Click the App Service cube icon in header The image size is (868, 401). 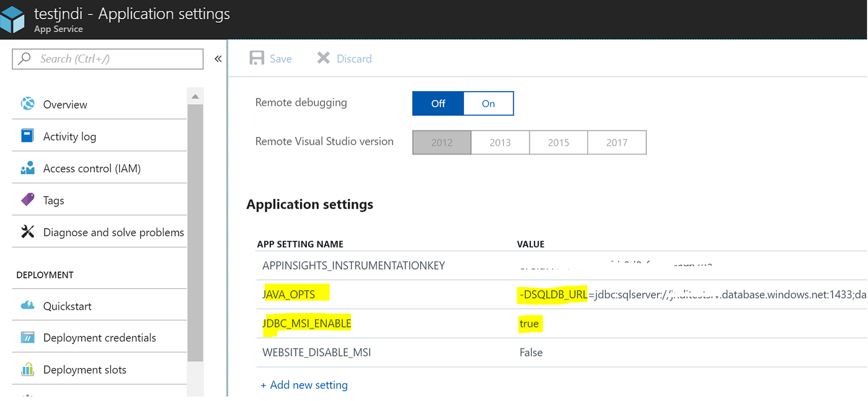[x=13, y=19]
